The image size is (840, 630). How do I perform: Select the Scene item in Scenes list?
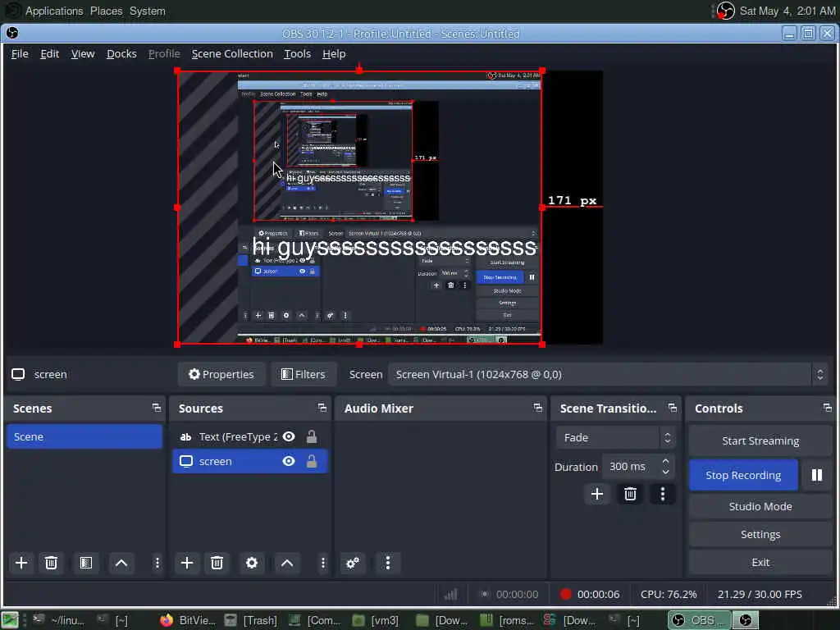pyautogui.click(x=84, y=436)
